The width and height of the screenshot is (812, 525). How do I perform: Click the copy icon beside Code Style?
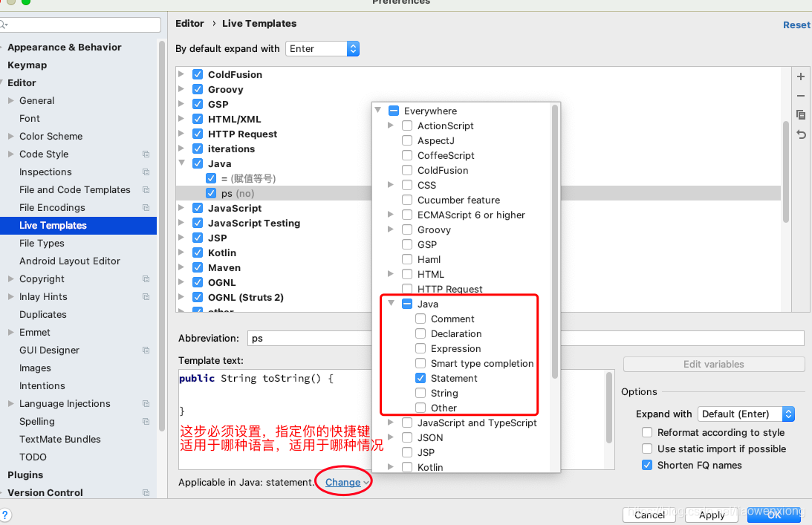pyautogui.click(x=146, y=154)
